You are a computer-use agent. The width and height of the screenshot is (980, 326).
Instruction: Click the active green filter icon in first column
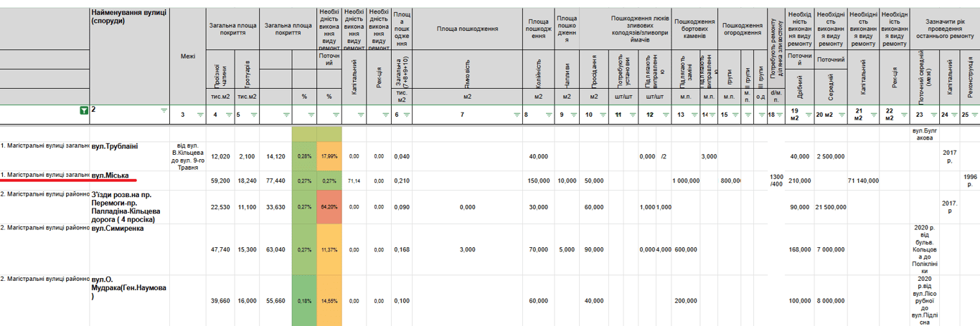84,111
